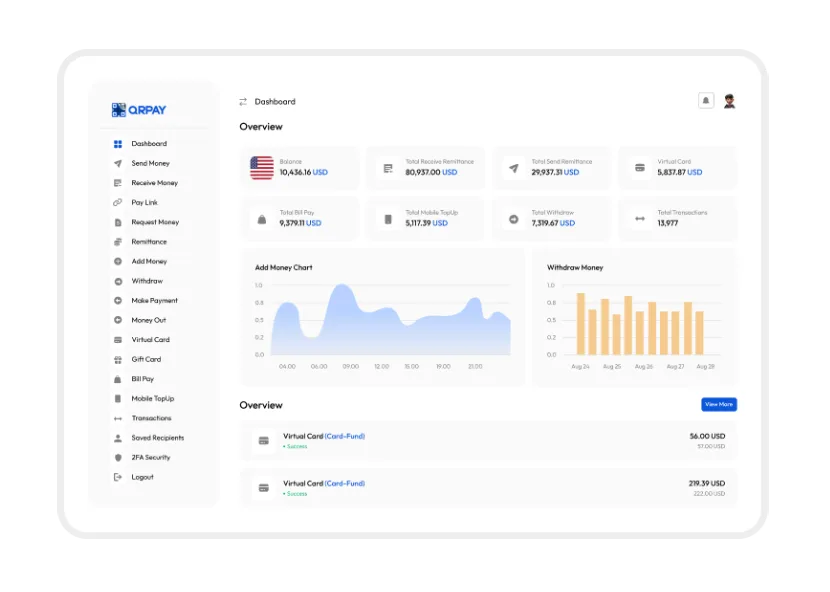Viewport: 830px width, 592px height.
Task: Click the 2FA Security shield icon
Action: pos(118,457)
